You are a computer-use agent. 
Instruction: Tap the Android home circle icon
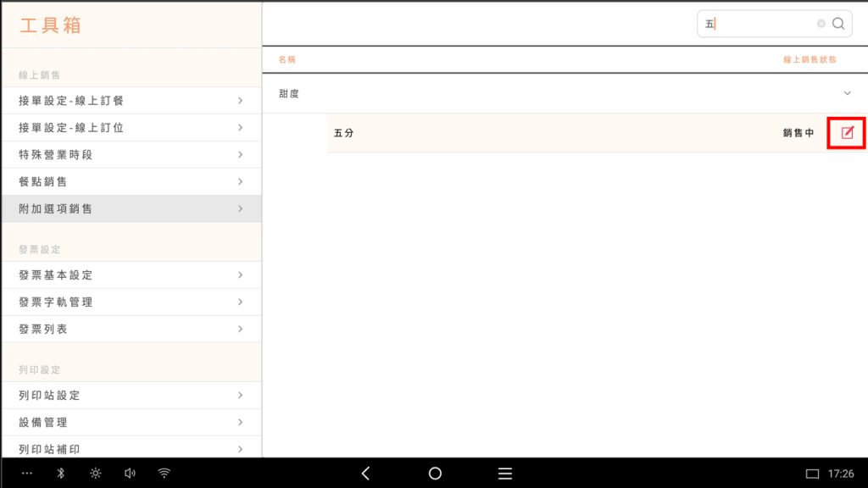coord(435,474)
